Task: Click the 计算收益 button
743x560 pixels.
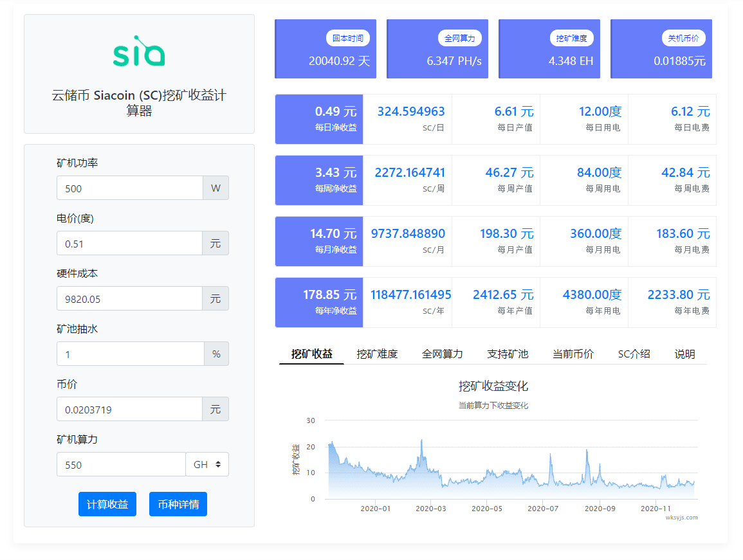Action: [x=107, y=504]
